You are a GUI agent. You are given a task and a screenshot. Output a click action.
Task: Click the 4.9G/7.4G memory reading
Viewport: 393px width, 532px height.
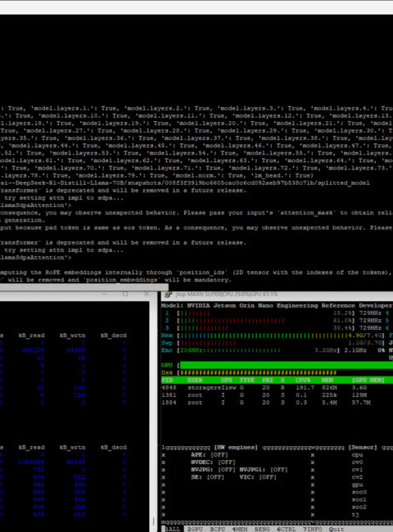click(364, 336)
